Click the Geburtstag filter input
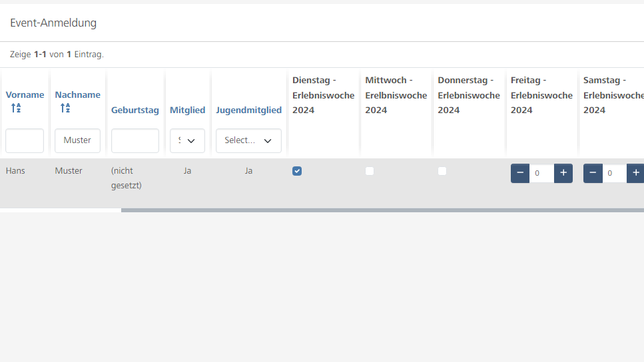Screen dimensions: 644x362 [x=135, y=140]
